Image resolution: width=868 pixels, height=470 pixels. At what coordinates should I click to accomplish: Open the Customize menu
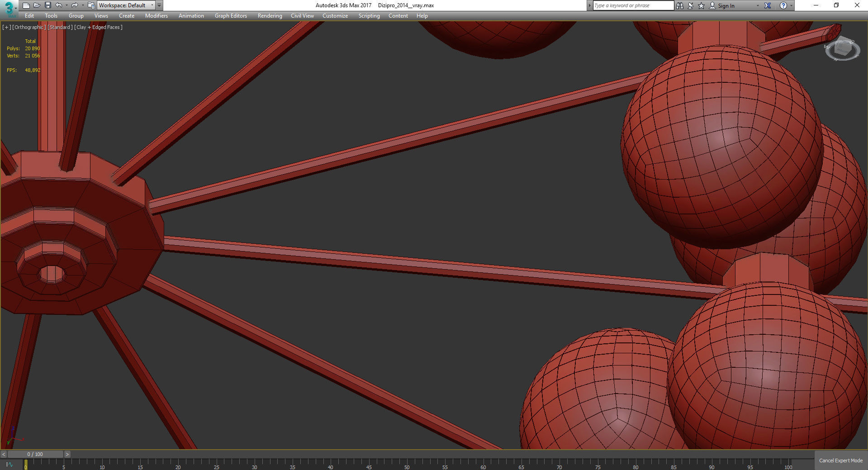[335, 16]
